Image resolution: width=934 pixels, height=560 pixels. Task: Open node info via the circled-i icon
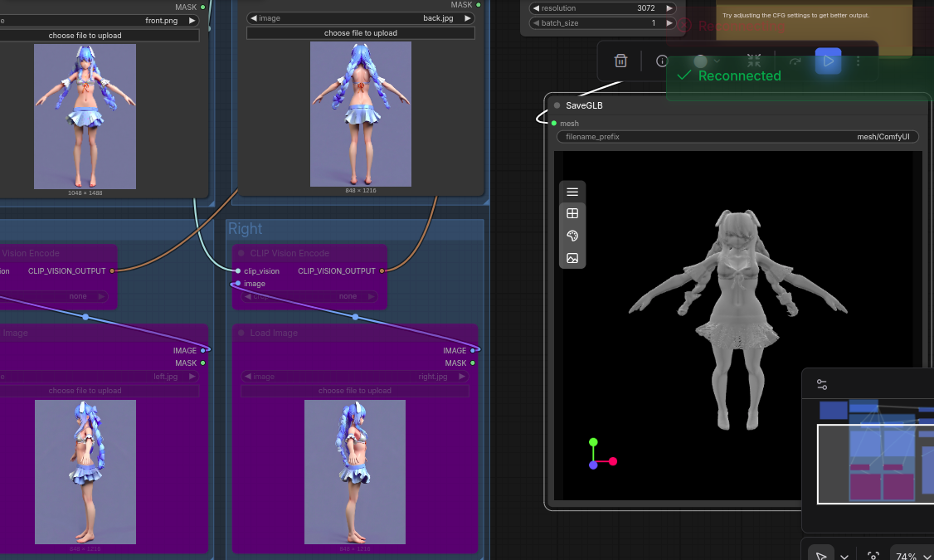click(x=662, y=61)
